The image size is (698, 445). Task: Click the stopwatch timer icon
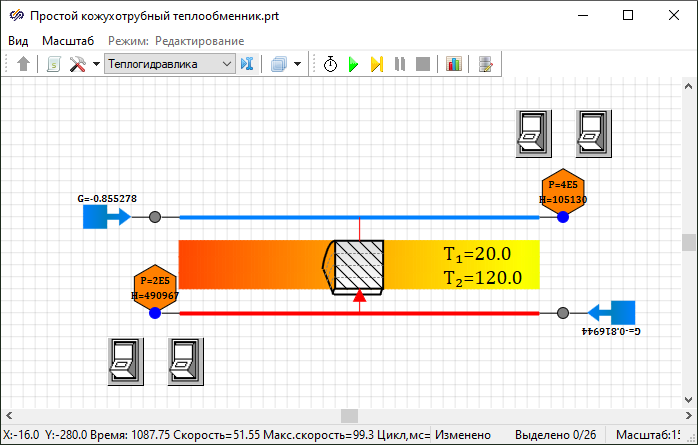coord(331,64)
